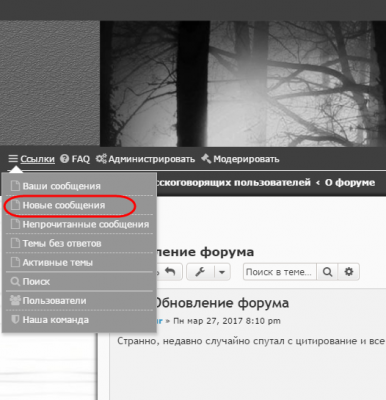Click the topic search magnifier button
The height and width of the screenshot is (400, 386).
point(328,272)
